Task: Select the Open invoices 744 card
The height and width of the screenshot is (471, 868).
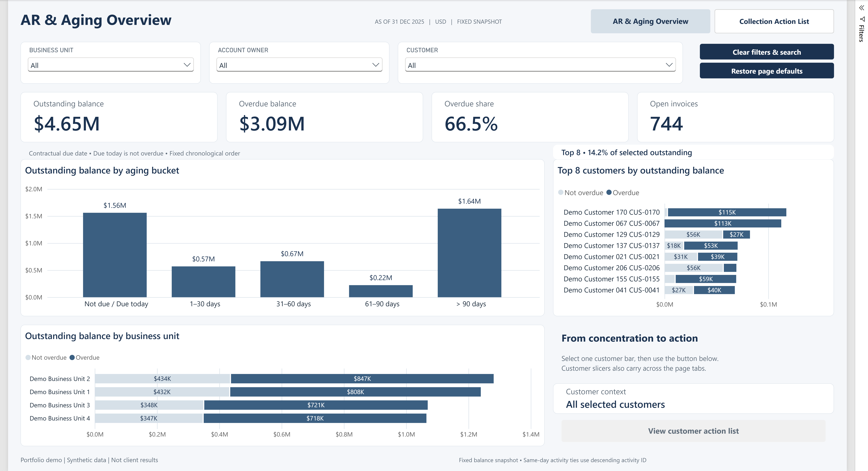Action: tap(736, 117)
